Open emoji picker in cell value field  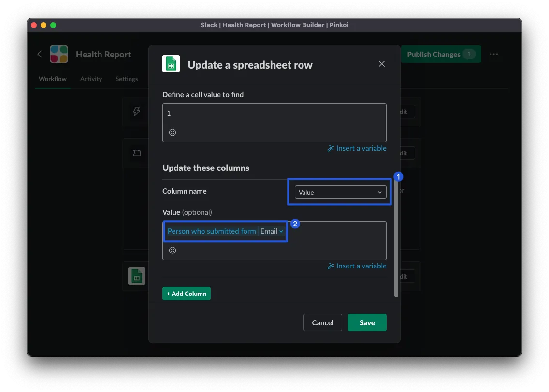click(173, 132)
